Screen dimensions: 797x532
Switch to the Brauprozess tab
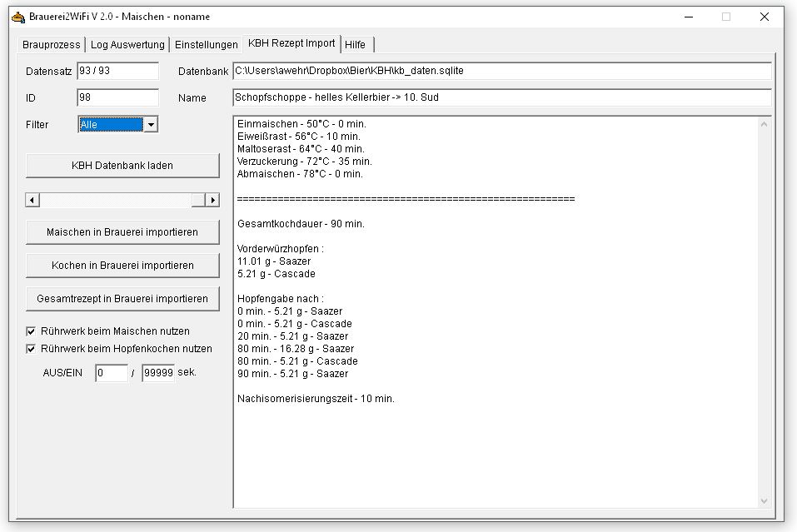click(x=52, y=45)
